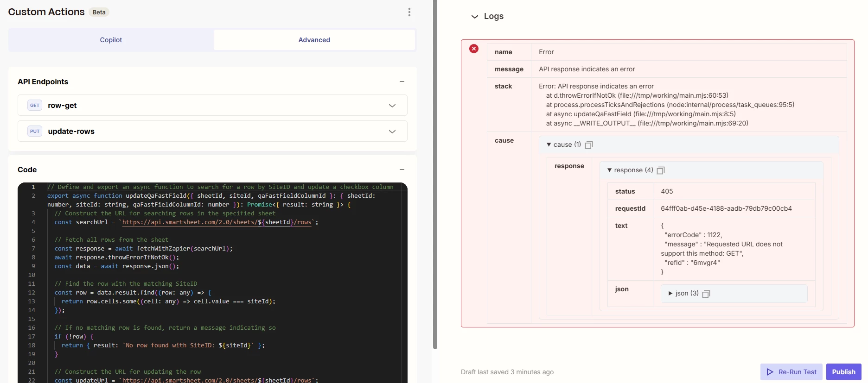Click the PUT method badge
Viewport: 868px width, 383px height.
click(x=35, y=131)
